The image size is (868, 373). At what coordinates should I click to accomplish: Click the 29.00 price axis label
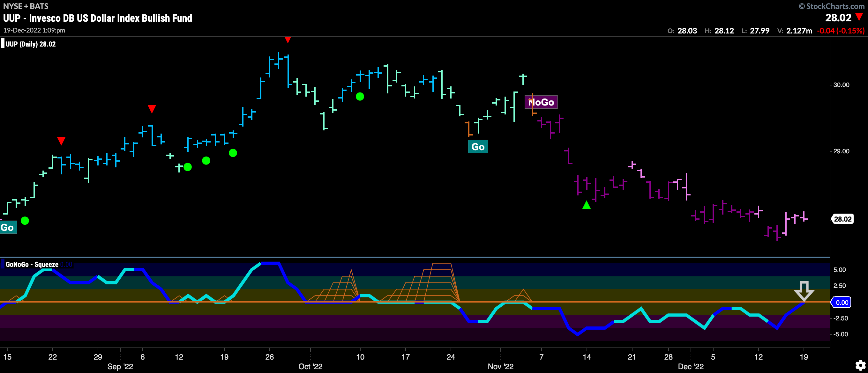[x=841, y=151]
